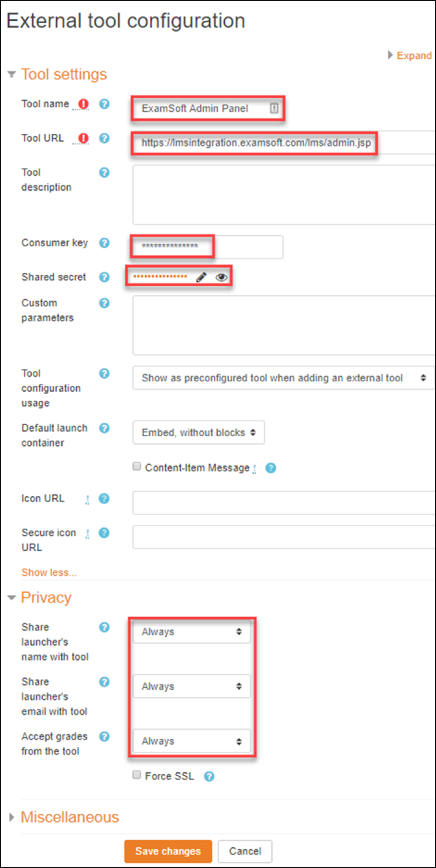Click the Save changes button
Screen dimensions: 436x868
click(168, 852)
